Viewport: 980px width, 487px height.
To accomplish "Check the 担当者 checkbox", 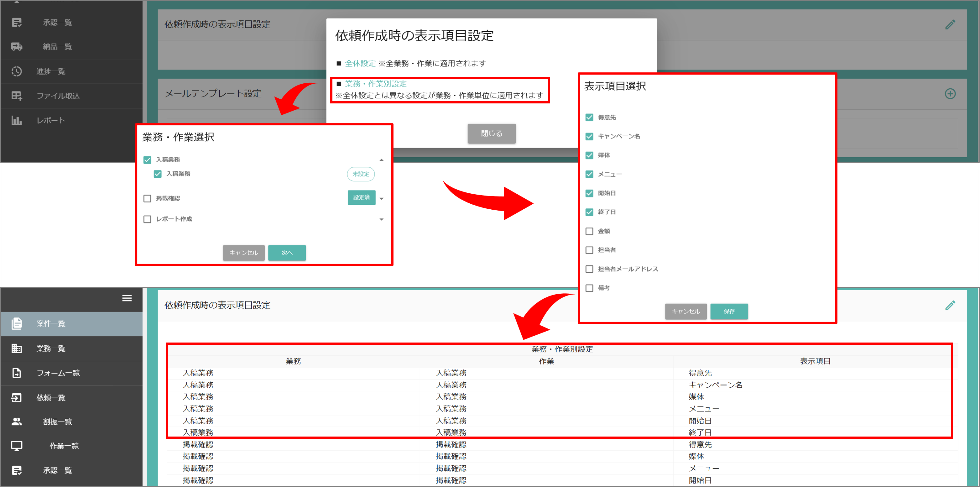I will (589, 250).
